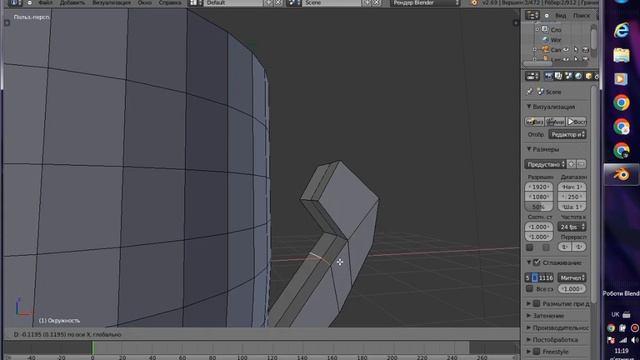The image size is (640, 360).
Task: Click the Camera object icon in the outliner
Action: pyautogui.click(x=546, y=50)
